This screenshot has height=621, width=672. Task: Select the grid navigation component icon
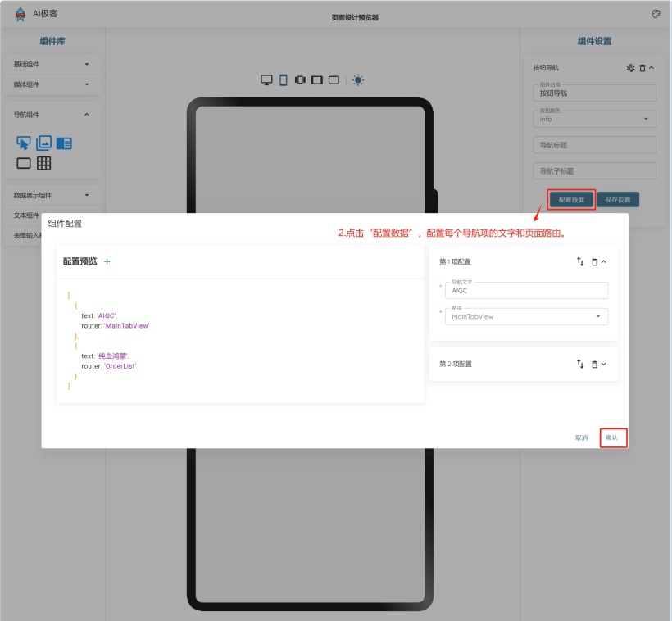[x=44, y=163]
